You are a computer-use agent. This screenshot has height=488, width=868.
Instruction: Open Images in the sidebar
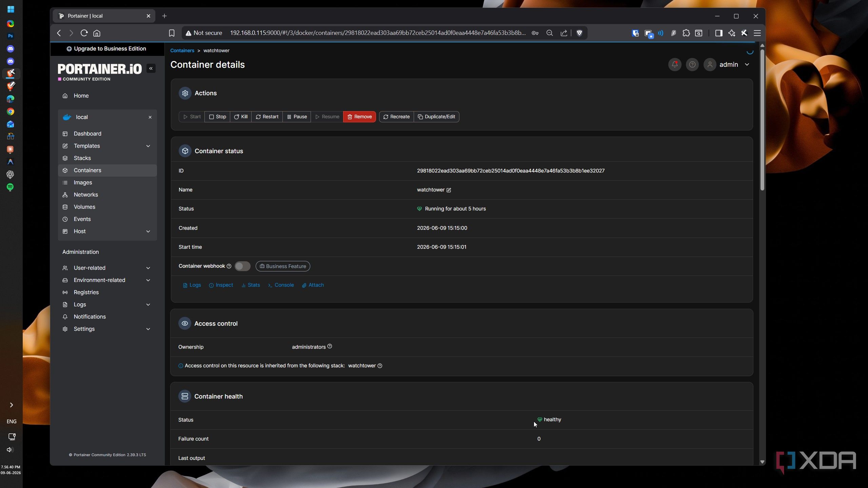[x=107, y=182]
